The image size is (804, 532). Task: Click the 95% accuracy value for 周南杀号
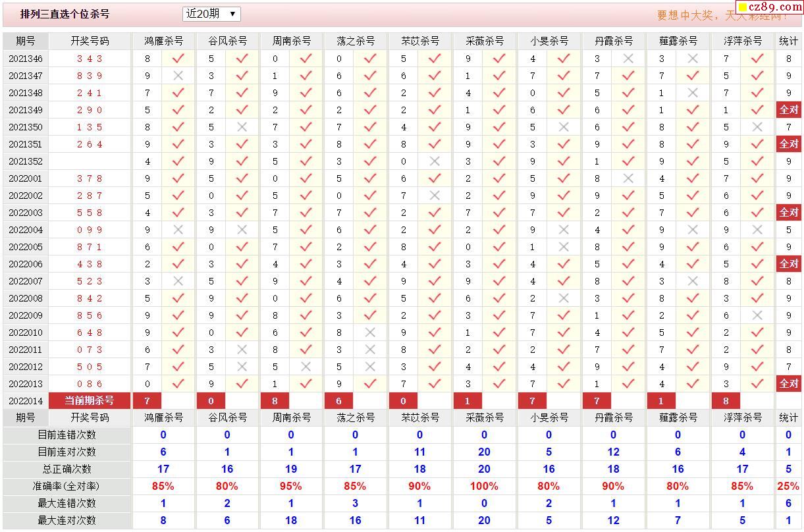tap(290, 486)
